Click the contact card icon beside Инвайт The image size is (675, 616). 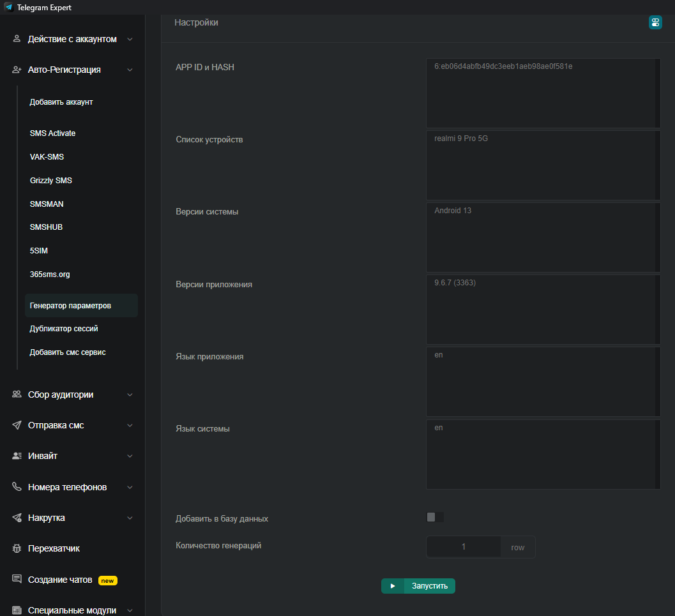click(17, 456)
